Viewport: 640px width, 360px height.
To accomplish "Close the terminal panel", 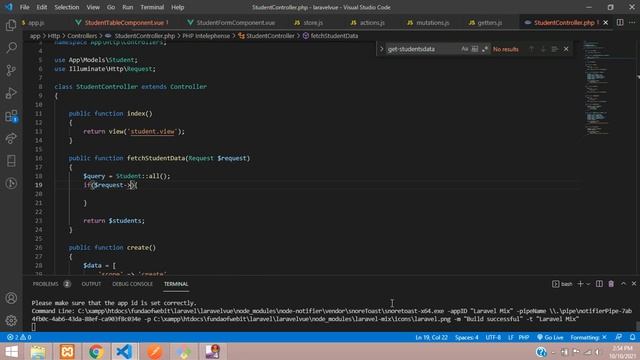I will pos(634,284).
